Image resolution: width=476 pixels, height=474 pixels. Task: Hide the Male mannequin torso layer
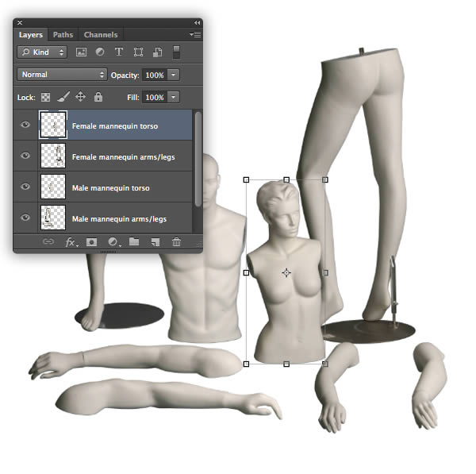[x=25, y=187]
